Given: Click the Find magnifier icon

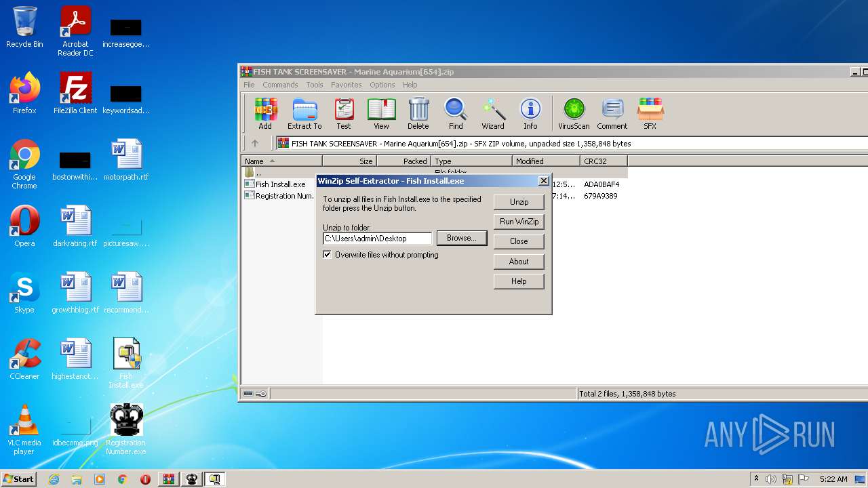Looking at the screenshot, I should [456, 113].
